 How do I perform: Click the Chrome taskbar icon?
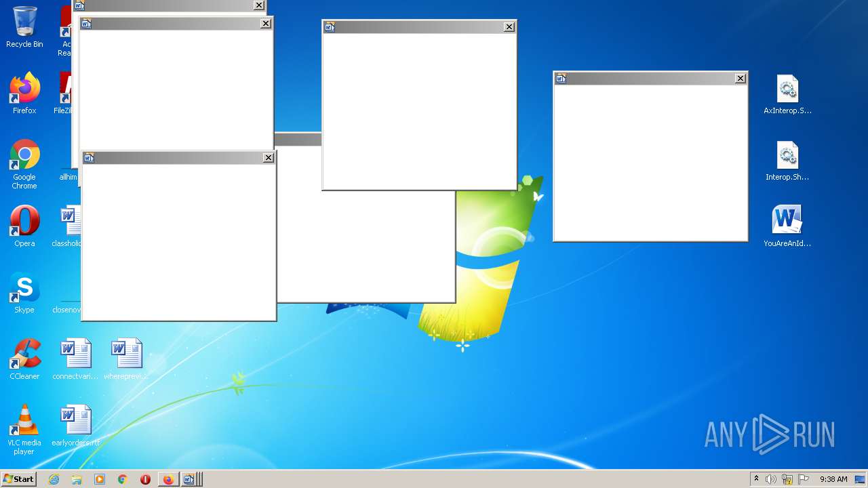[123, 479]
